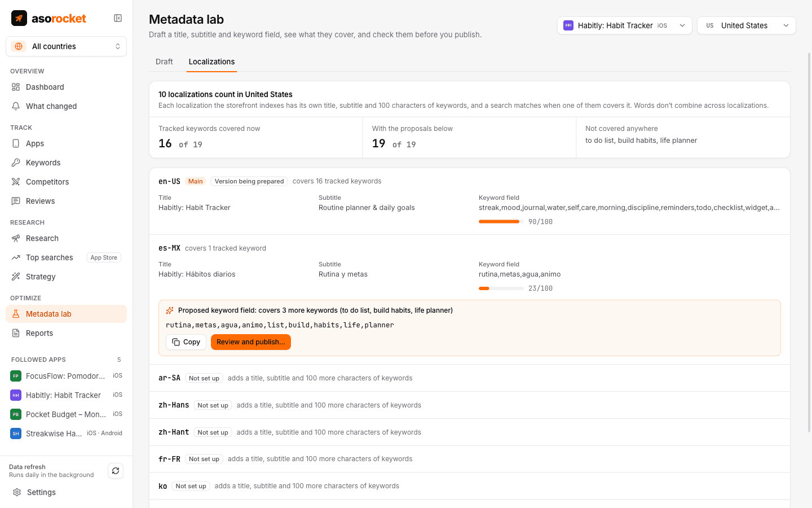Open Reports page

(x=66, y=333)
